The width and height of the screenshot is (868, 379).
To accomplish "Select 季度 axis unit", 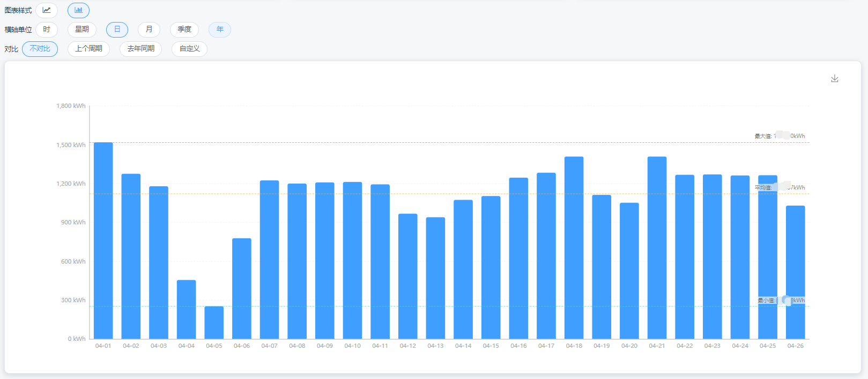I will coord(184,30).
